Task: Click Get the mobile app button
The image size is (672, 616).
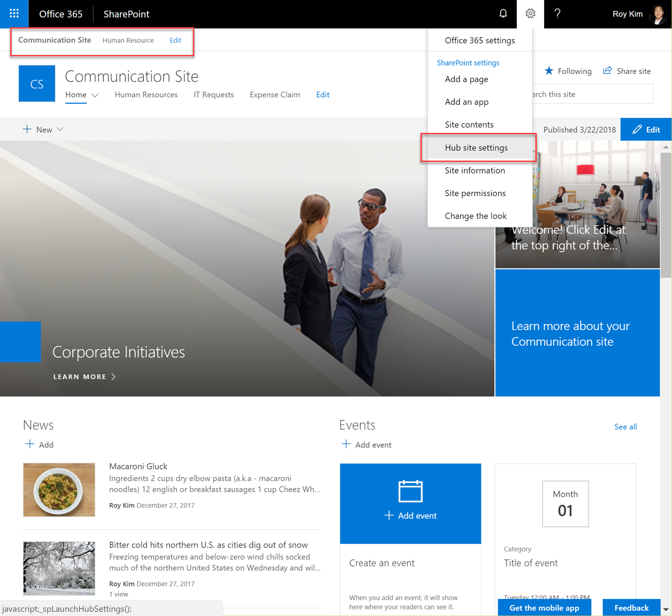Action: point(544,608)
